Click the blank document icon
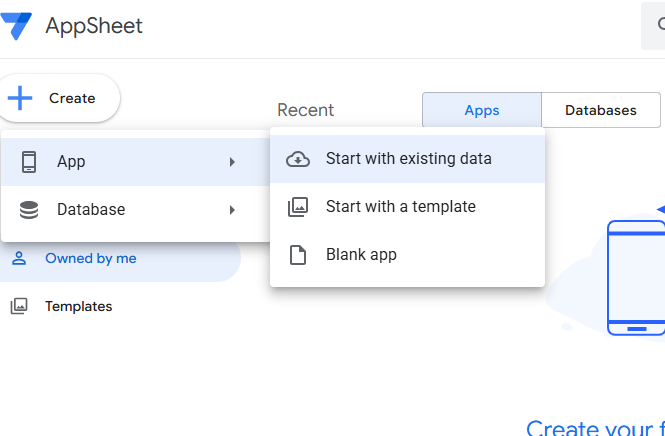Image resolution: width=665 pixels, height=436 pixels. pyautogui.click(x=298, y=255)
